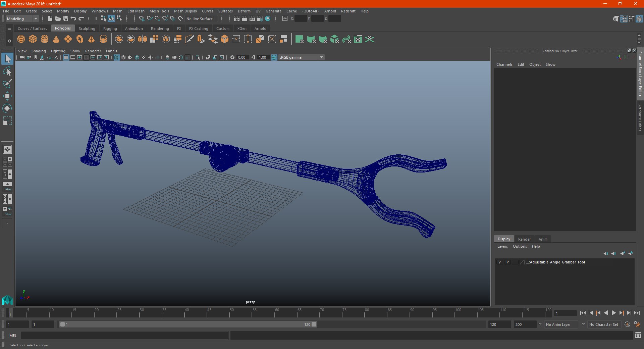The width and height of the screenshot is (644, 349).
Task: Click the MEL command line field
Action: (124, 336)
